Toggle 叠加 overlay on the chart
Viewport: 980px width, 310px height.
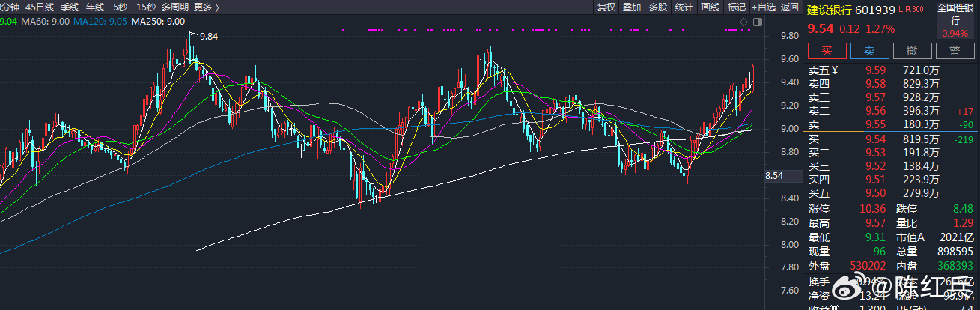click(632, 7)
